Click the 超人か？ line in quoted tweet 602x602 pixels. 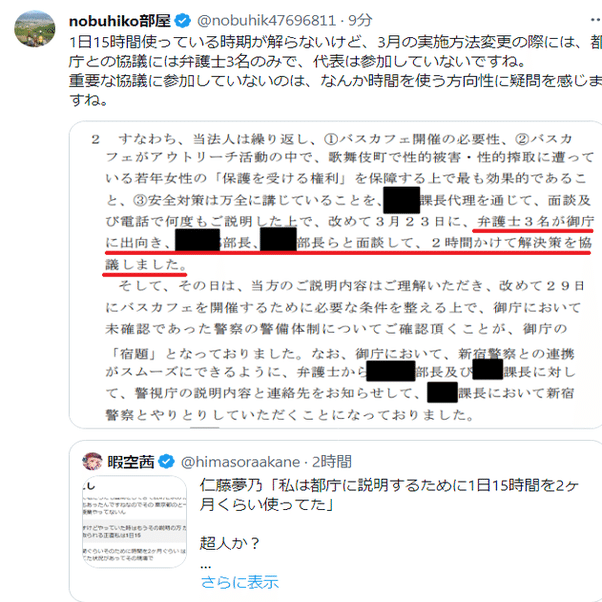(x=230, y=543)
